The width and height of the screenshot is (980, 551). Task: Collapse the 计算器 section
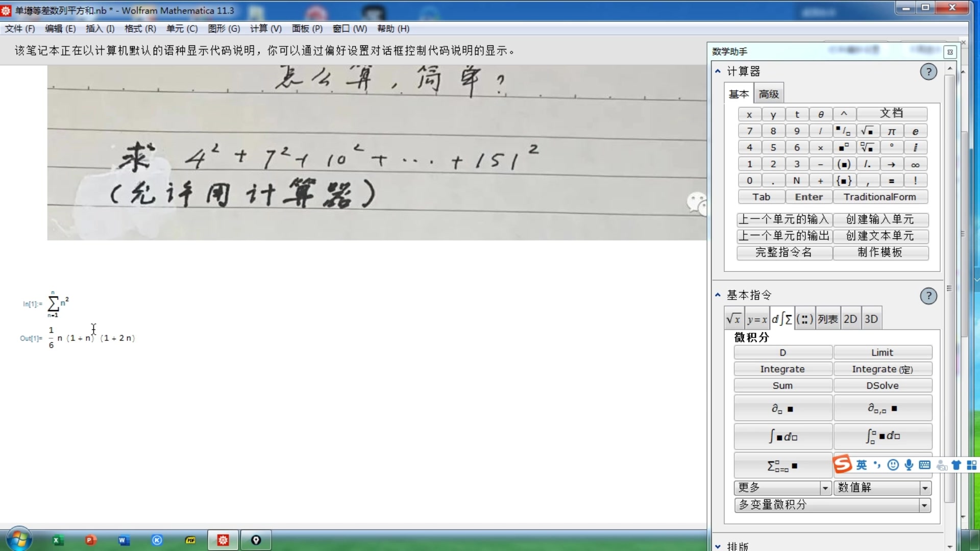tap(718, 71)
